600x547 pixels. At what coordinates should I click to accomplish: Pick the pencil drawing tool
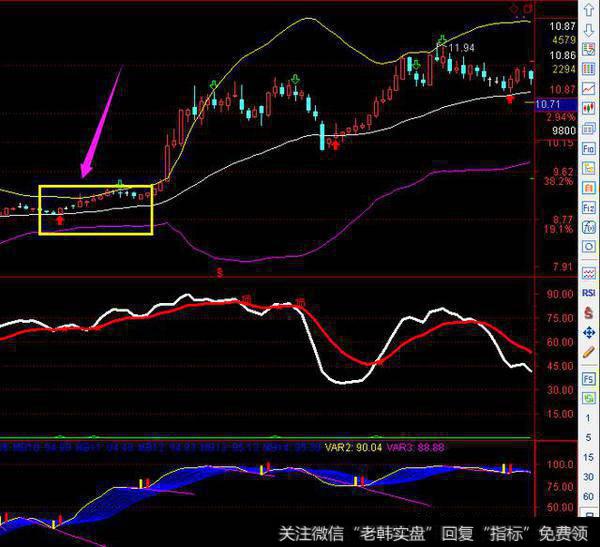coord(589,353)
